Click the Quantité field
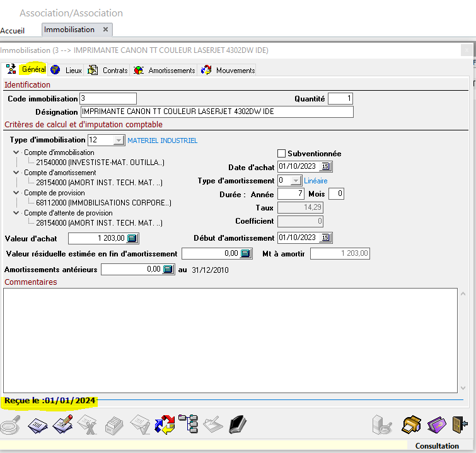 (x=340, y=99)
